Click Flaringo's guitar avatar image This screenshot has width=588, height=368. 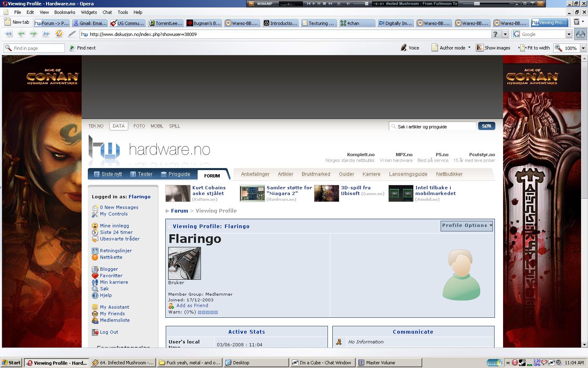point(185,263)
